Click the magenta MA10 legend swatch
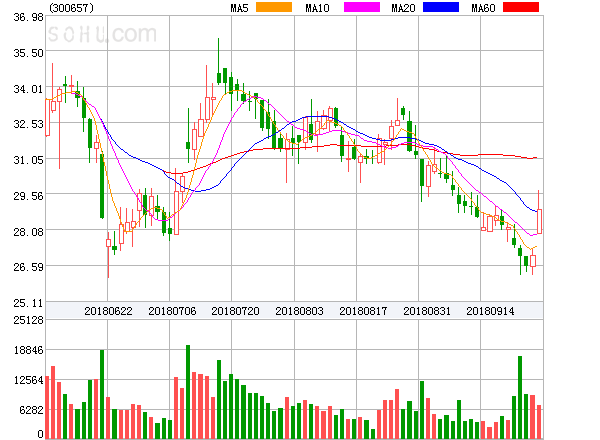 pyautogui.click(x=362, y=7)
